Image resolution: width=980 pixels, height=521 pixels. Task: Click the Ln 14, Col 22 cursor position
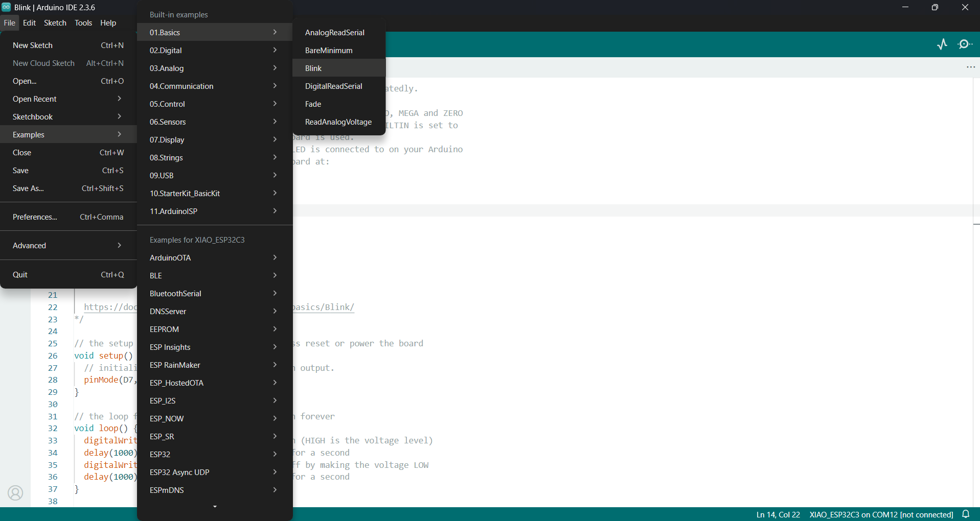pos(778,514)
